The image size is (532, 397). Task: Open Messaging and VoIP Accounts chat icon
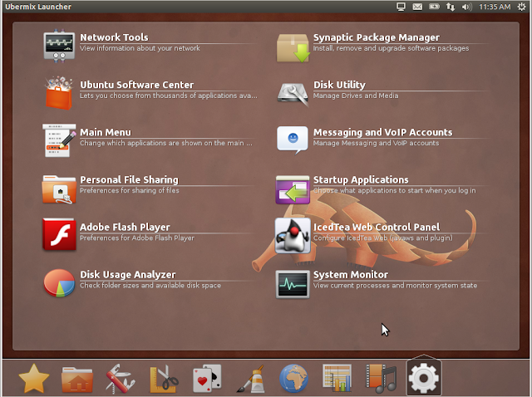(x=293, y=140)
